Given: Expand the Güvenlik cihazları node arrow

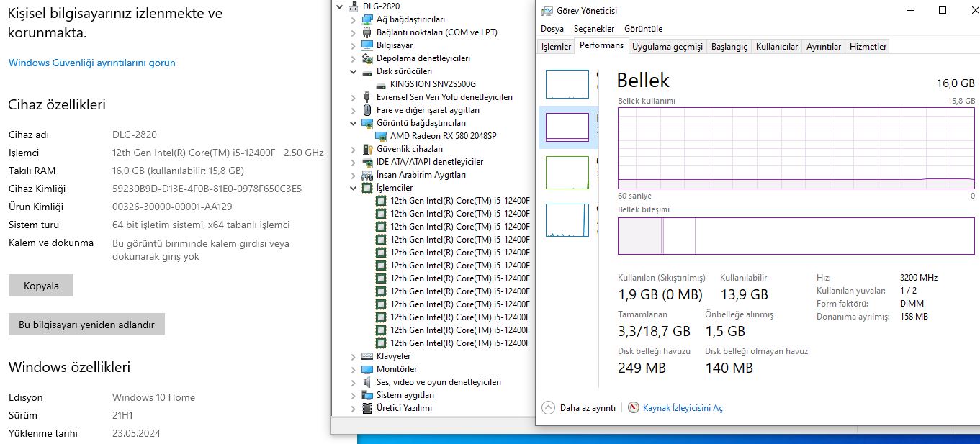Looking at the screenshot, I should pos(353,149).
